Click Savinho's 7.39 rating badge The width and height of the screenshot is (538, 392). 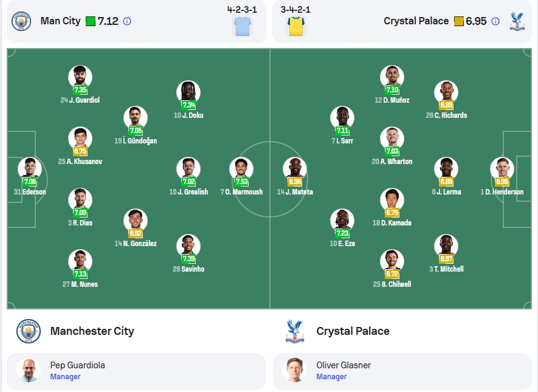click(188, 258)
